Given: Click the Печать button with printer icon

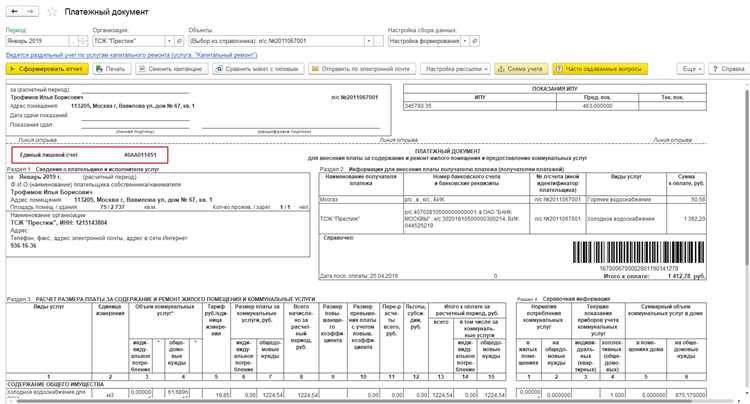Looking at the screenshot, I should click(111, 68).
